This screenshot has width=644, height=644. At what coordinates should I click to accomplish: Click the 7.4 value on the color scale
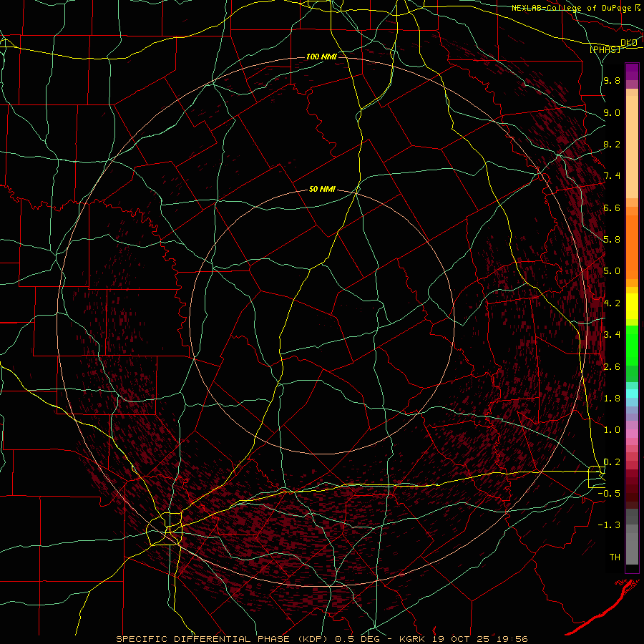pyautogui.click(x=612, y=176)
